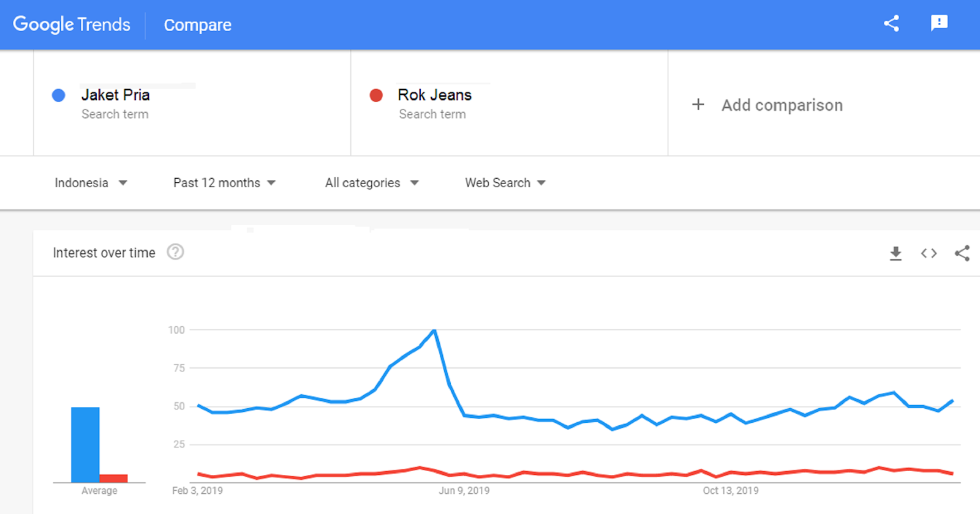Share the Interest over time chart
Viewport: 980px width, 514px height.
coord(962,253)
